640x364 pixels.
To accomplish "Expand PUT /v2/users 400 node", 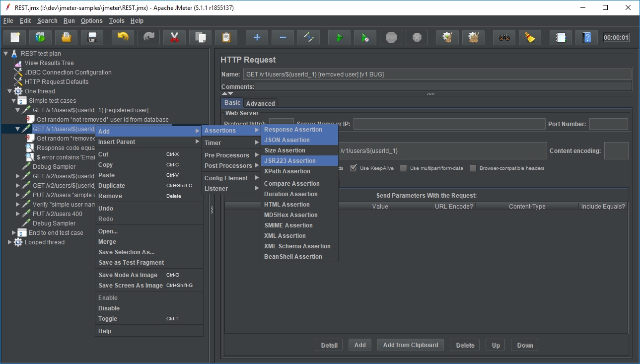I will click(x=17, y=214).
